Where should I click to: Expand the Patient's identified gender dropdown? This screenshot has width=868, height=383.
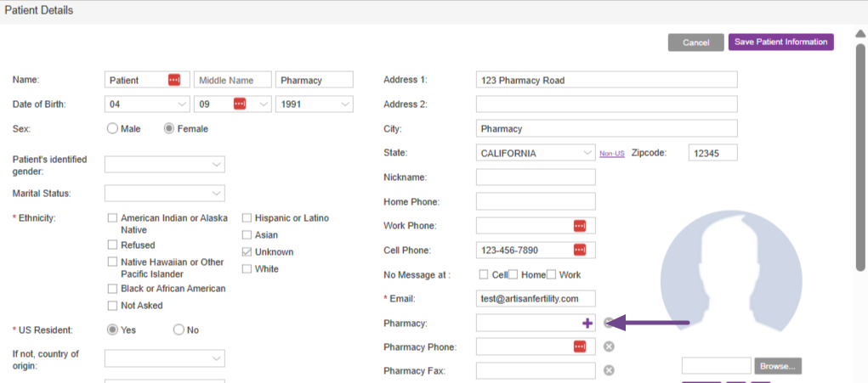165,164
